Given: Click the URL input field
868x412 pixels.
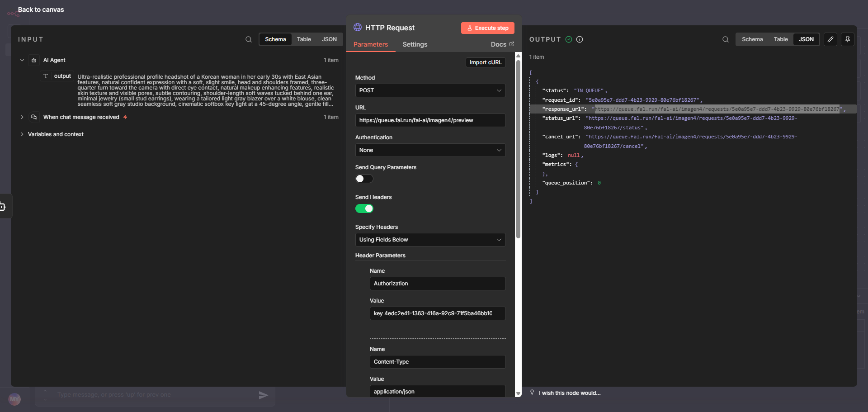Looking at the screenshot, I should tap(430, 120).
